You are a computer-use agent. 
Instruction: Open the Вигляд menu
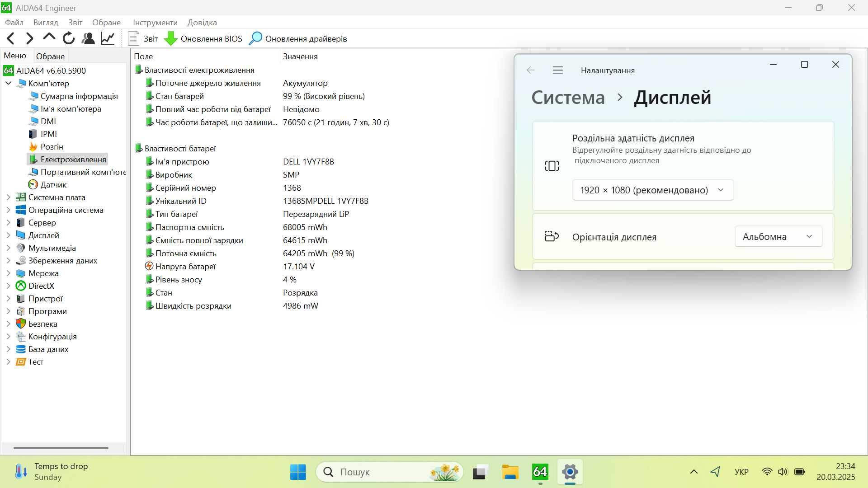pyautogui.click(x=46, y=23)
